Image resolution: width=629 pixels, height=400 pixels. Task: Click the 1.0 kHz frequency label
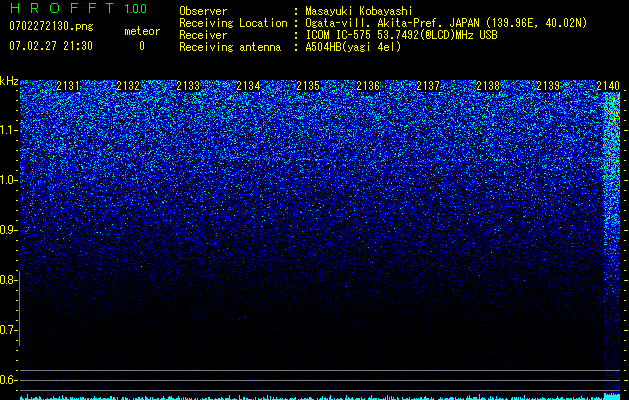pos(8,180)
